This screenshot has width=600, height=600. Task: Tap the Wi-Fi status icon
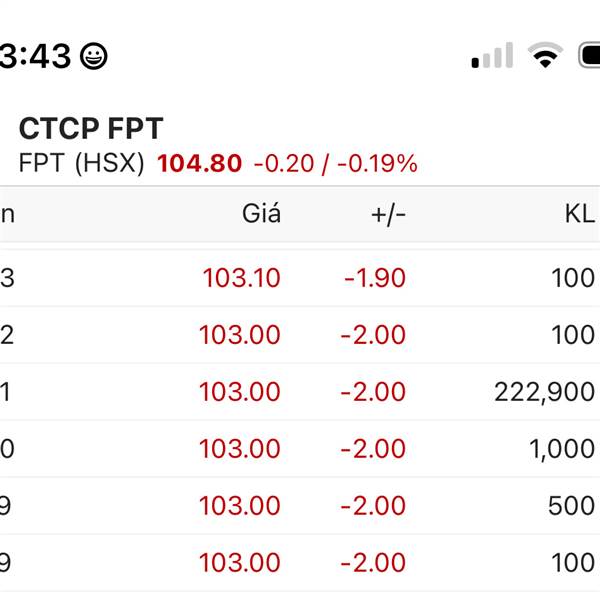(x=545, y=55)
